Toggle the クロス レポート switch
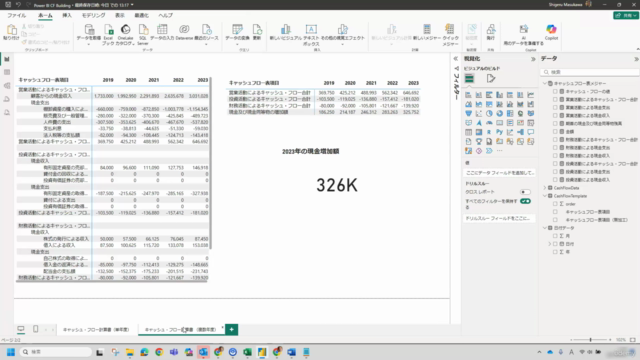Viewport: 640px width, 360px height. 525,192
